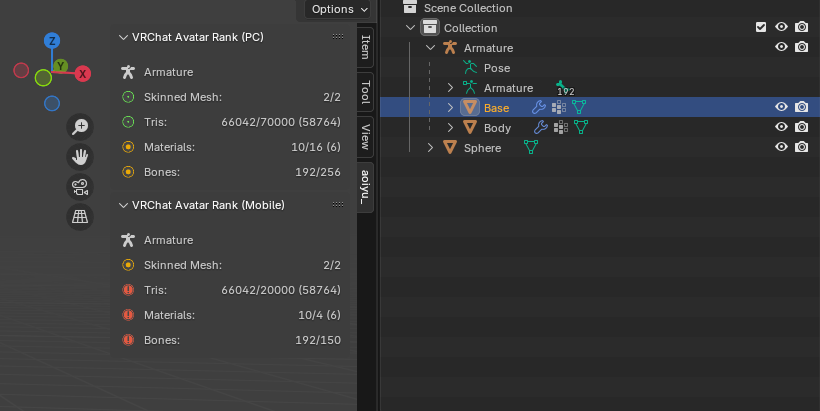
Task: Disable Sphere object in renders
Action: 801,146
